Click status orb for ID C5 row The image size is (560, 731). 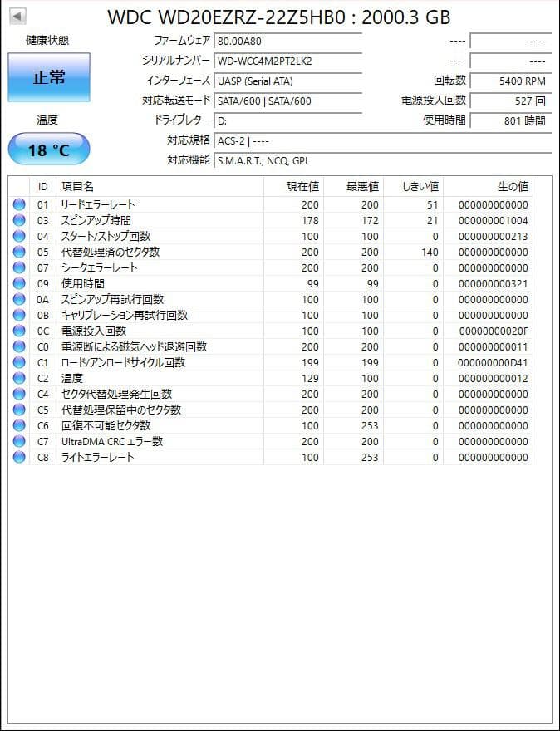click(19, 410)
